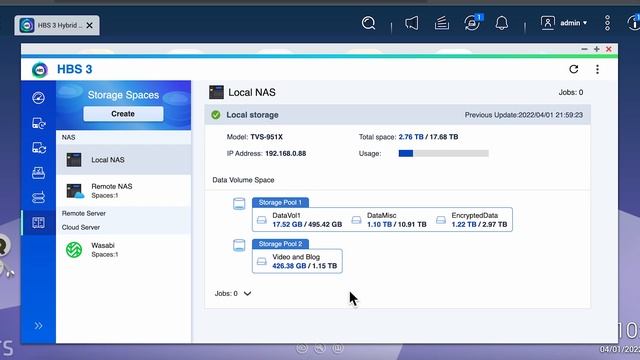640x360 pixels.
Task: Refresh HBS 3 with the reload icon
Action: click(573, 69)
